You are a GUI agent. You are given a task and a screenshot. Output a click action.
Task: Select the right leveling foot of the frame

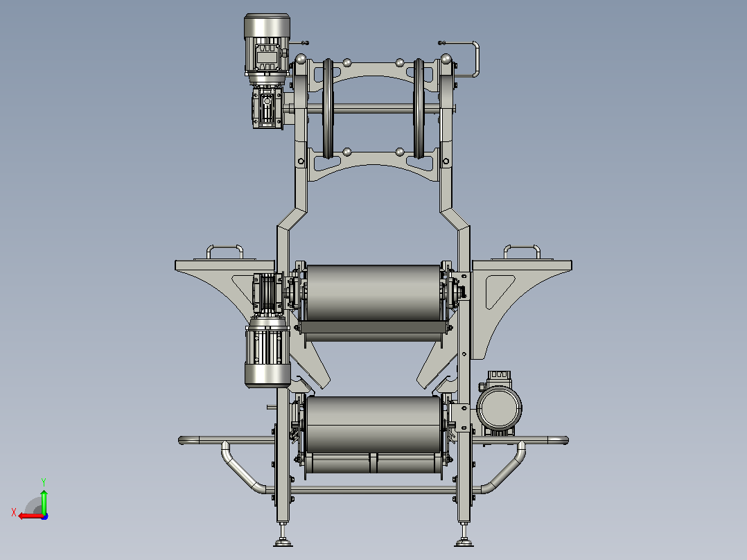(x=464, y=536)
